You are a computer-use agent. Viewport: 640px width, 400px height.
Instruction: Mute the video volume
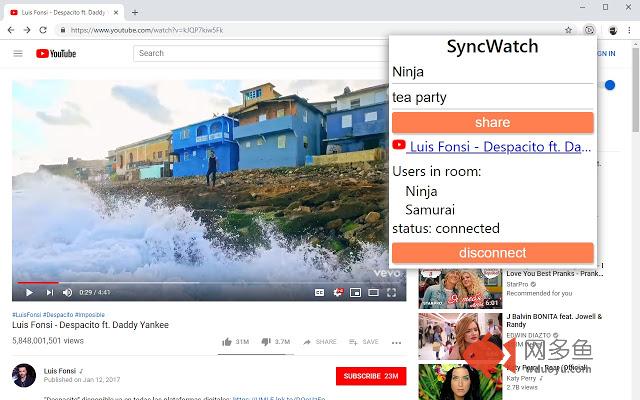coord(67,292)
